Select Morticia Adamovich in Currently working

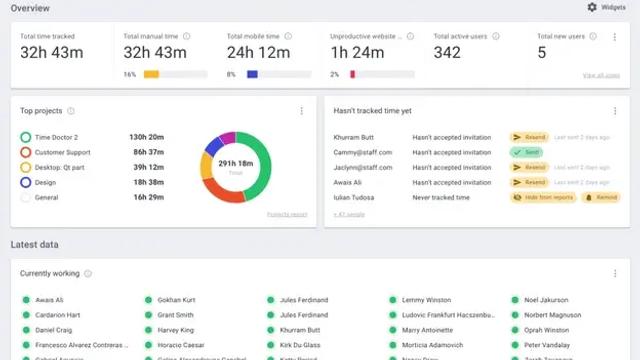[x=433, y=345]
